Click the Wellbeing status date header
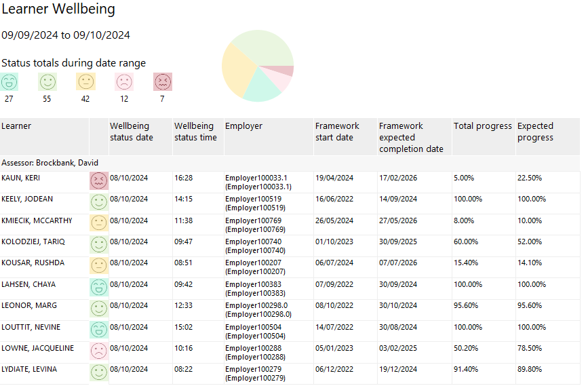 [x=132, y=132]
